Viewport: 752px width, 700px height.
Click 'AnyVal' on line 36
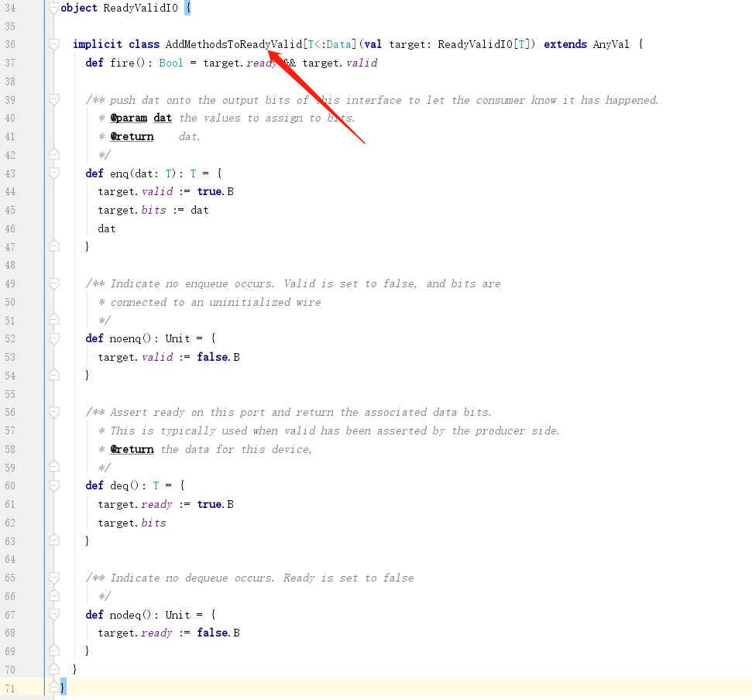click(611, 45)
